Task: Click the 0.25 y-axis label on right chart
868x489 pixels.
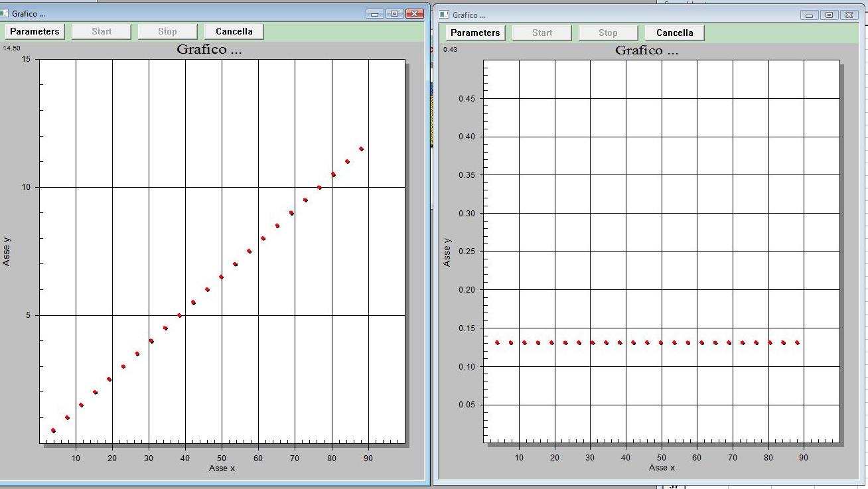Action: (x=467, y=251)
